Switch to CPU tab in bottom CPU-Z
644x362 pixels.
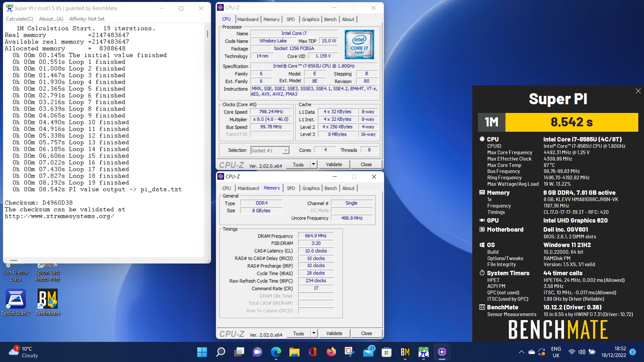[x=227, y=188]
